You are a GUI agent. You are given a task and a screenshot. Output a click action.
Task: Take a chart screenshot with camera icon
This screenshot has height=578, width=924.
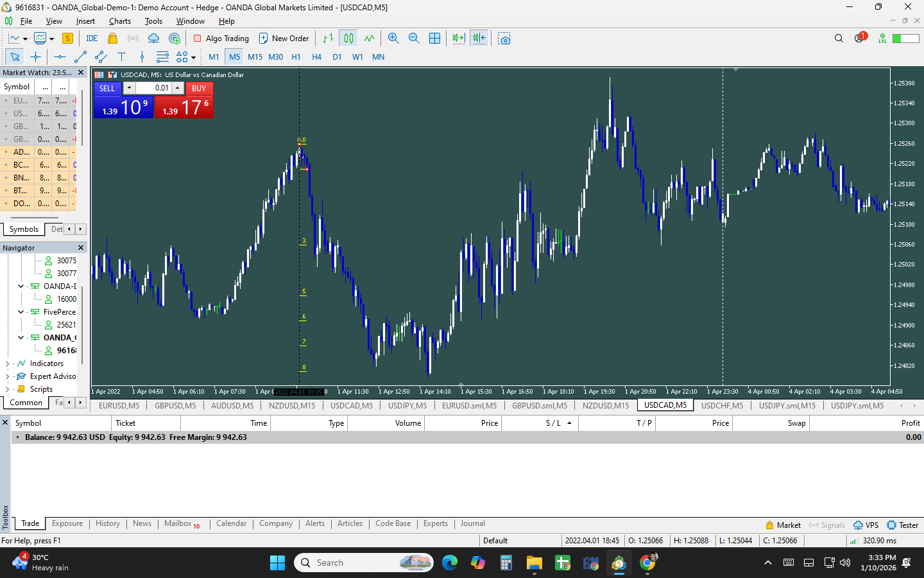(x=504, y=39)
